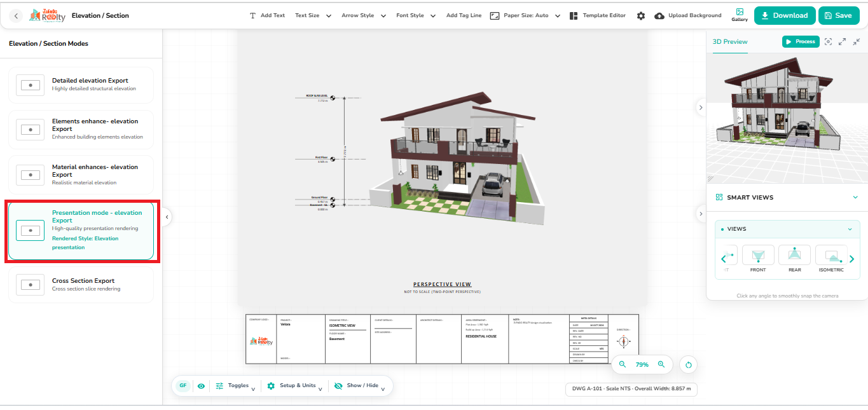Select Presentation mode - elevation Export
Screen dimensions: 868x410
(x=81, y=230)
